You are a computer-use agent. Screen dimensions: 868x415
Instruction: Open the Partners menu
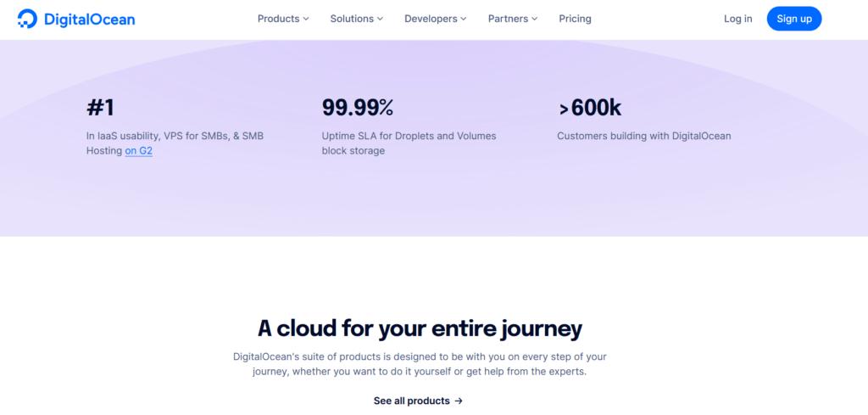click(508, 19)
